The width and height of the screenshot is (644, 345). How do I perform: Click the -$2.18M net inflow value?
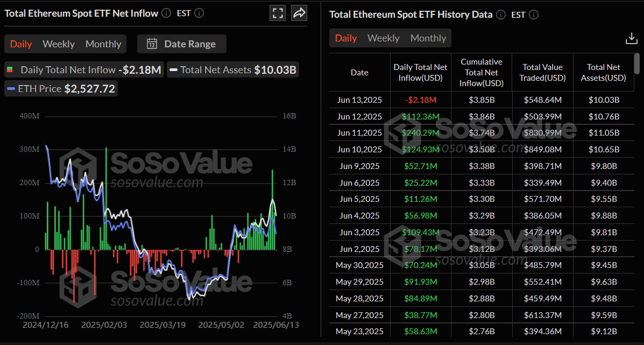tap(421, 100)
